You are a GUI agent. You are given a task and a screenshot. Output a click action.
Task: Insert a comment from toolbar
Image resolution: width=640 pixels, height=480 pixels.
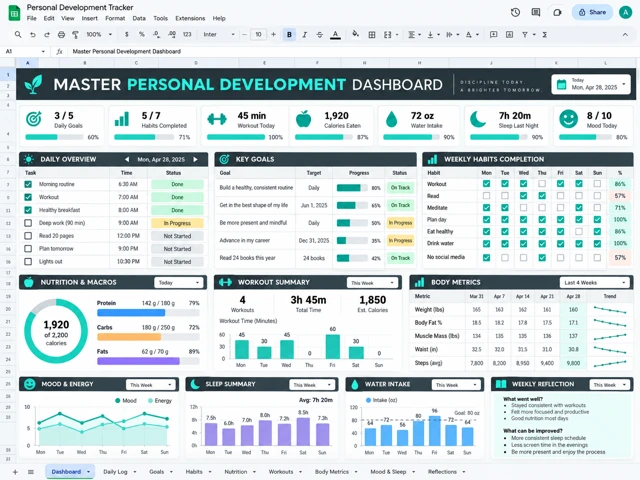click(x=493, y=35)
